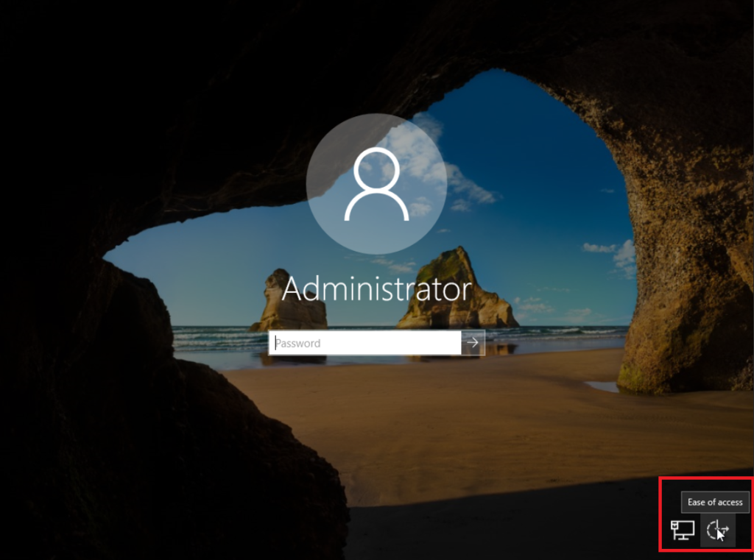Submit password with the arrow button
This screenshot has height=560, width=754.
point(473,343)
